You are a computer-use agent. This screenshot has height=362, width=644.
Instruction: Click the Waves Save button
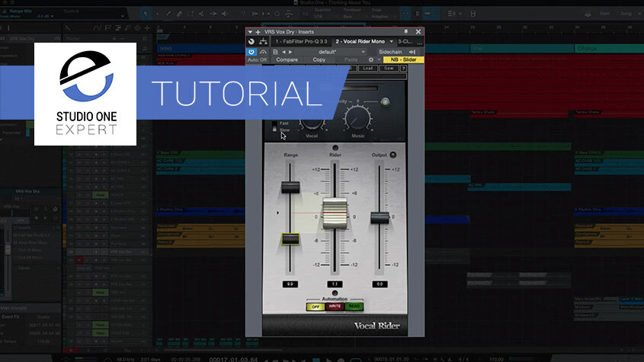click(389, 69)
